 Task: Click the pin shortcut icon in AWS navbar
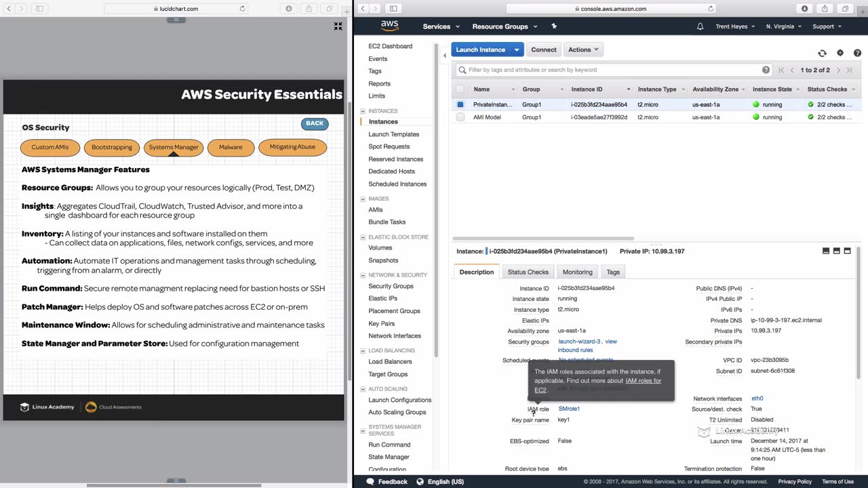coord(554,26)
